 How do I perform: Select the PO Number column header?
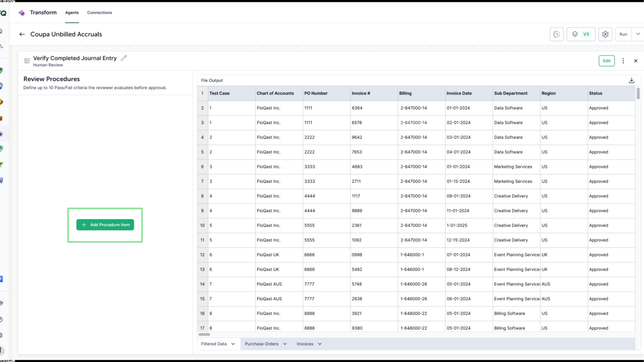(327, 93)
